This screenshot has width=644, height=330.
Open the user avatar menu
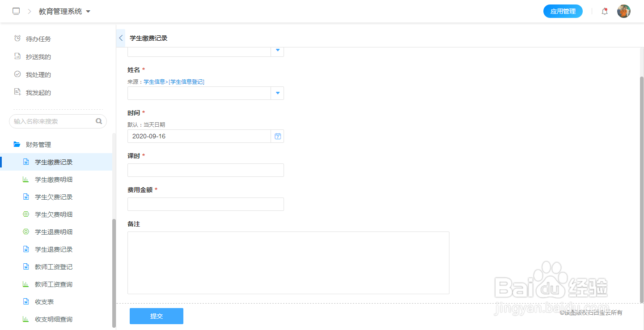click(623, 12)
